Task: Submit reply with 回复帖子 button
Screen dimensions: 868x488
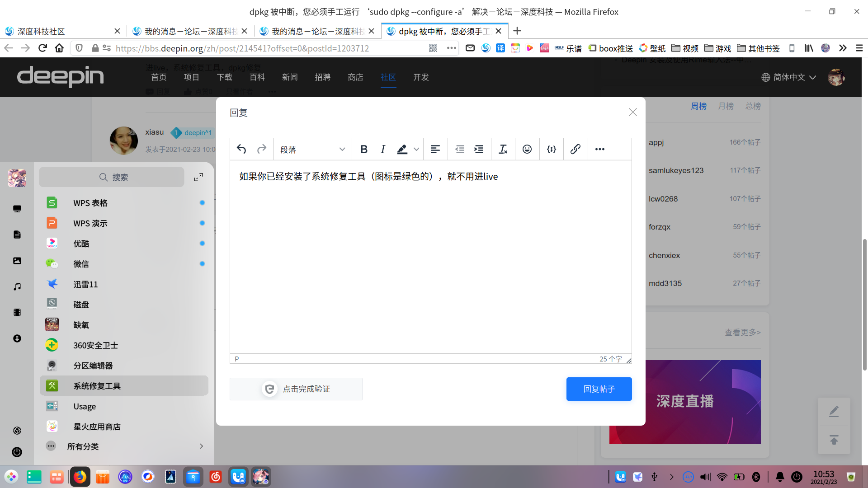Action: tap(599, 389)
